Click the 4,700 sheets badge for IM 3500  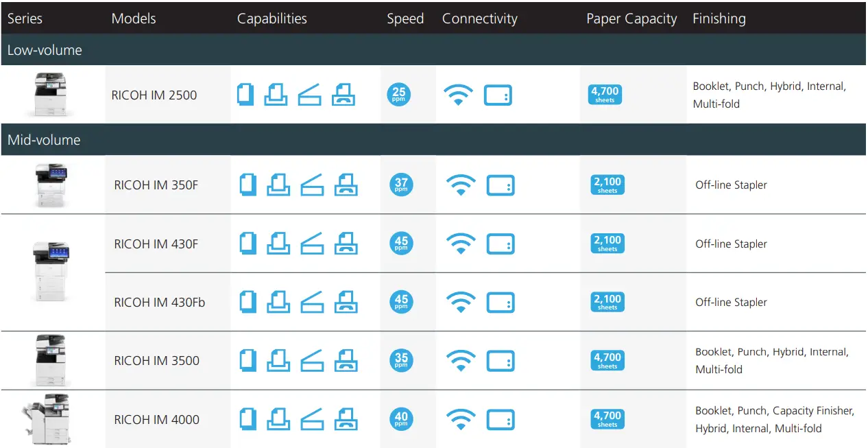click(x=607, y=361)
